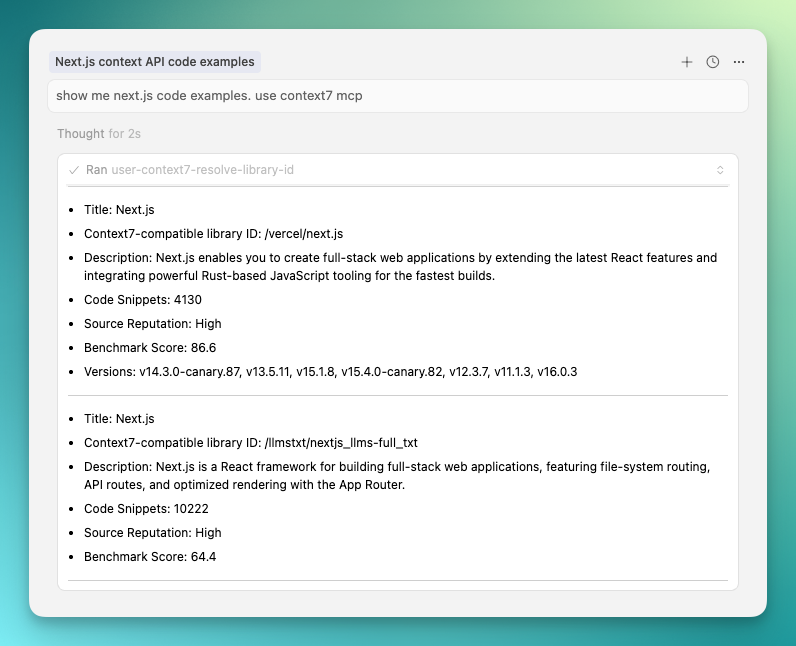
Task: Click the checkmark icon beside the Ran label
Action: click(74, 170)
